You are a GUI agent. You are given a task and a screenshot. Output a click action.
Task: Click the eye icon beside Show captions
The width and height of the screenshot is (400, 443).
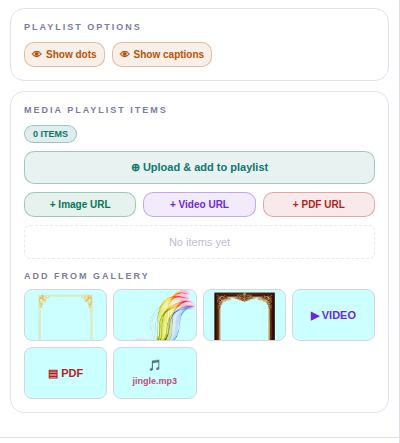point(124,54)
